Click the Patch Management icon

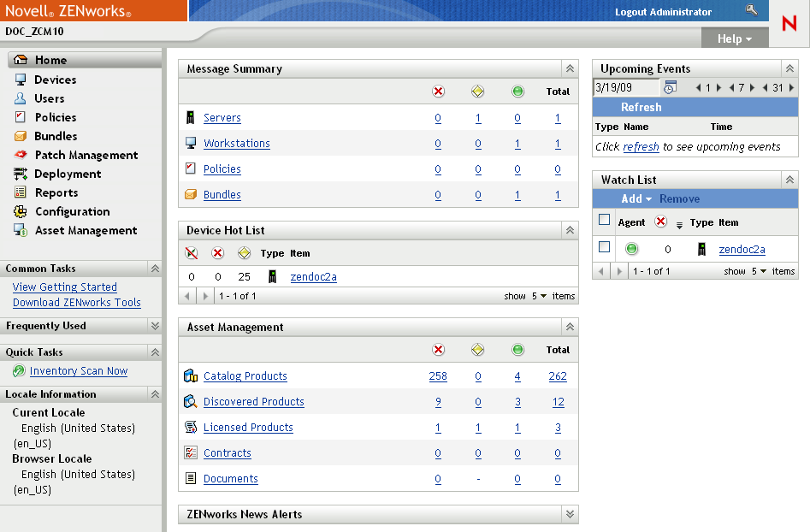tap(21, 155)
